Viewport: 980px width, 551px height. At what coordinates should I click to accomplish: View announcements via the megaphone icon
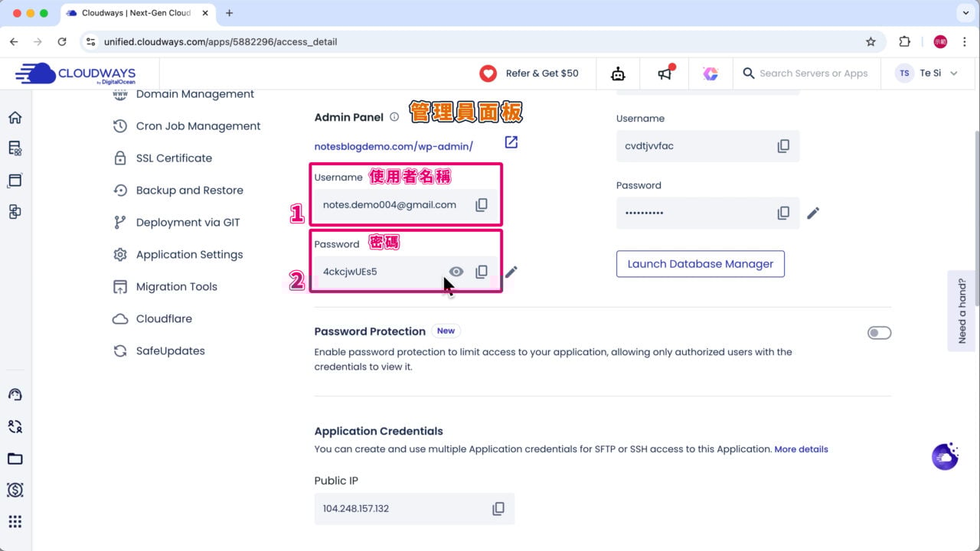[663, 73]
